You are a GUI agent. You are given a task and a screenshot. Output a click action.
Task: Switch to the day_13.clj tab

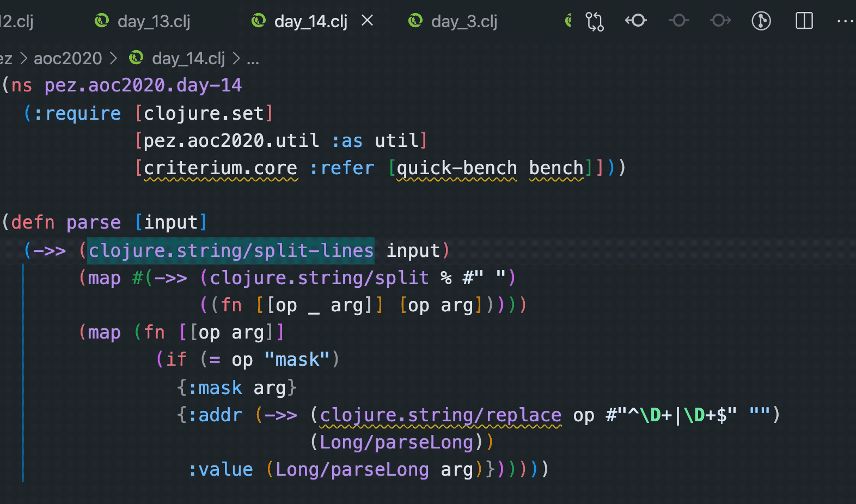click(154, 22)
